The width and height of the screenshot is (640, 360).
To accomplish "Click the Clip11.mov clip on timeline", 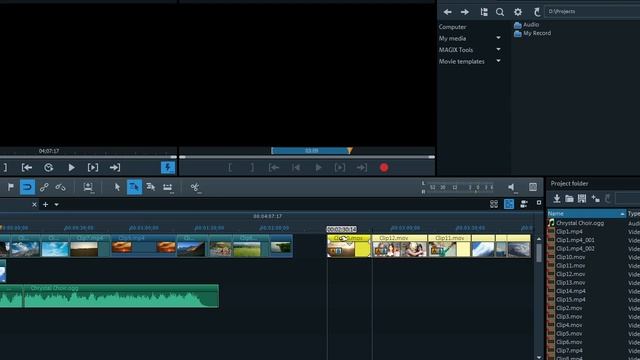I will [449, 247].
